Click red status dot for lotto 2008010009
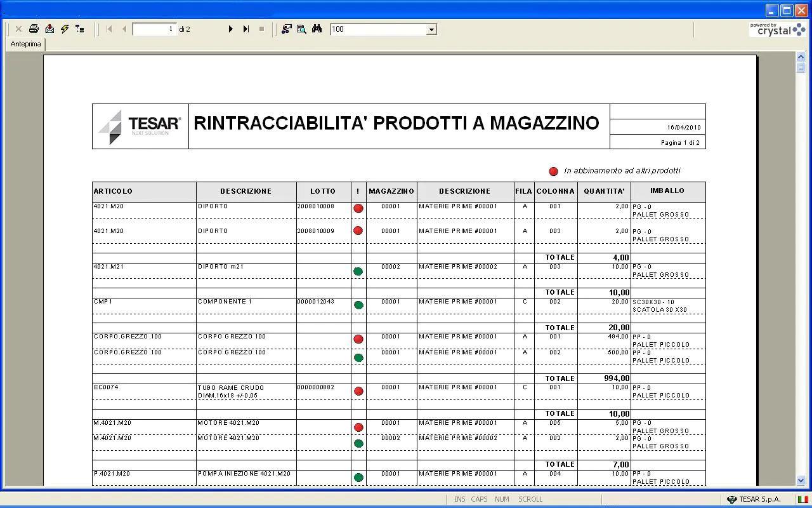The width and height of the screenshot is (812, 508). pyautogui.click(x=358, y=231)
